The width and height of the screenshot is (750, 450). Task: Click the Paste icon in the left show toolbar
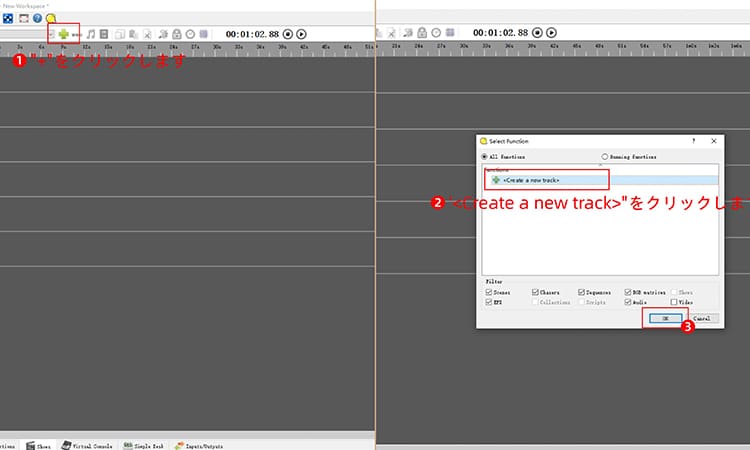point(134,34)
